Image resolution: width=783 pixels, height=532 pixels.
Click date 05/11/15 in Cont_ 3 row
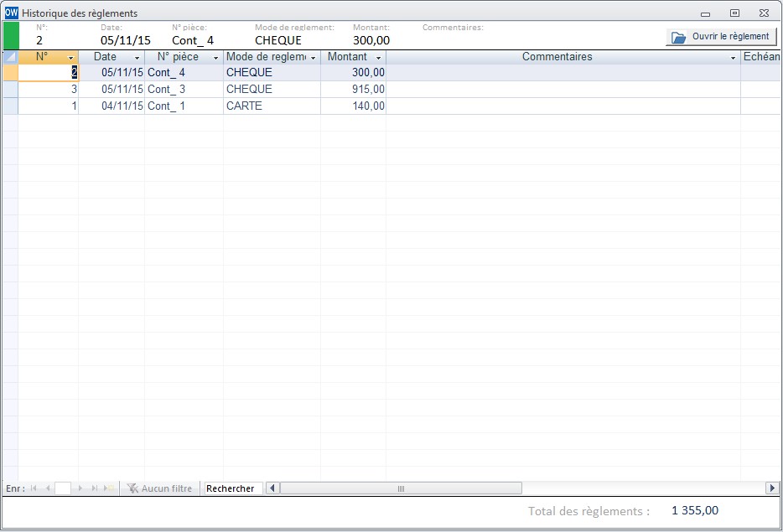point(111,90)
